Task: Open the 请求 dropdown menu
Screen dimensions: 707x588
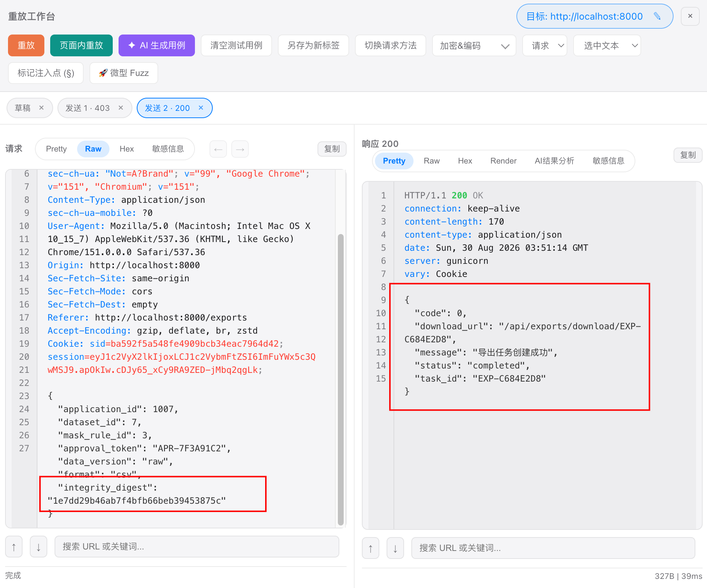Action: coord(544,46)
